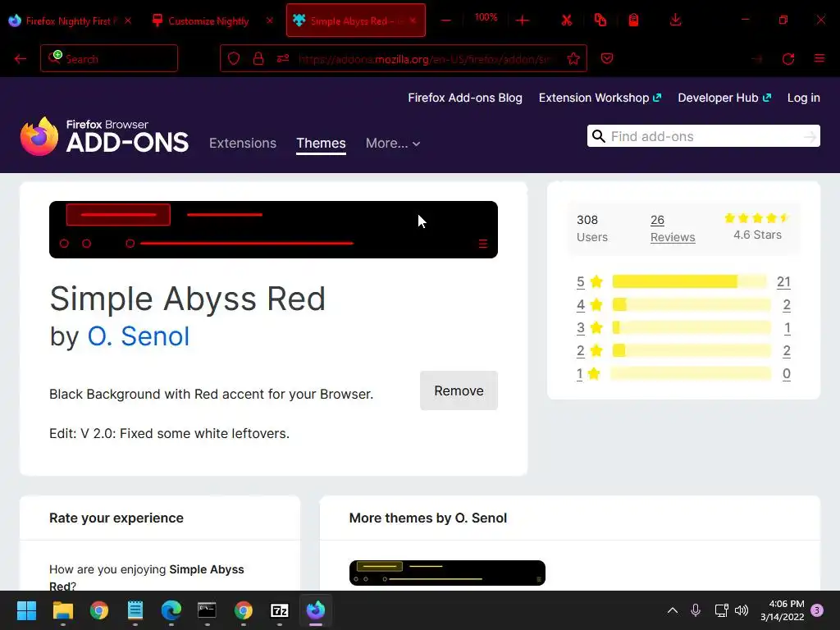This screenshot has width=840, height=630.
Task: Click the magnifier icon in Find add-ons
Action: coord(598,136)
